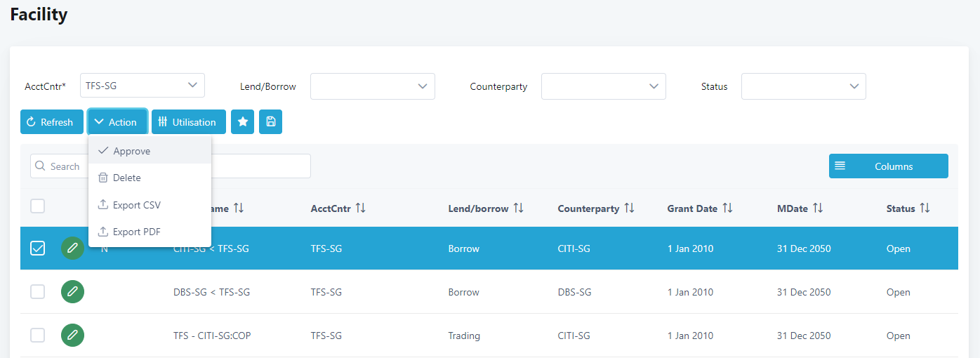Sort by Grant Date column arrows

(727, 208)
